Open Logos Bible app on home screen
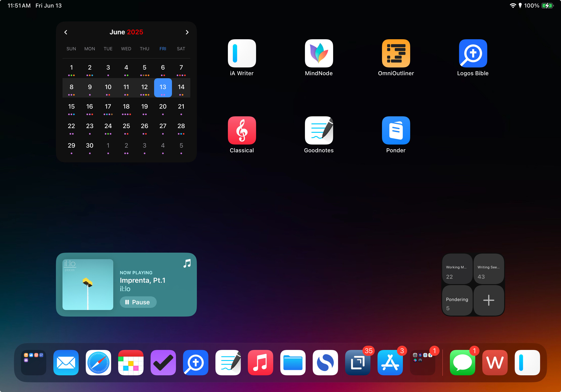 click(473, 53)
